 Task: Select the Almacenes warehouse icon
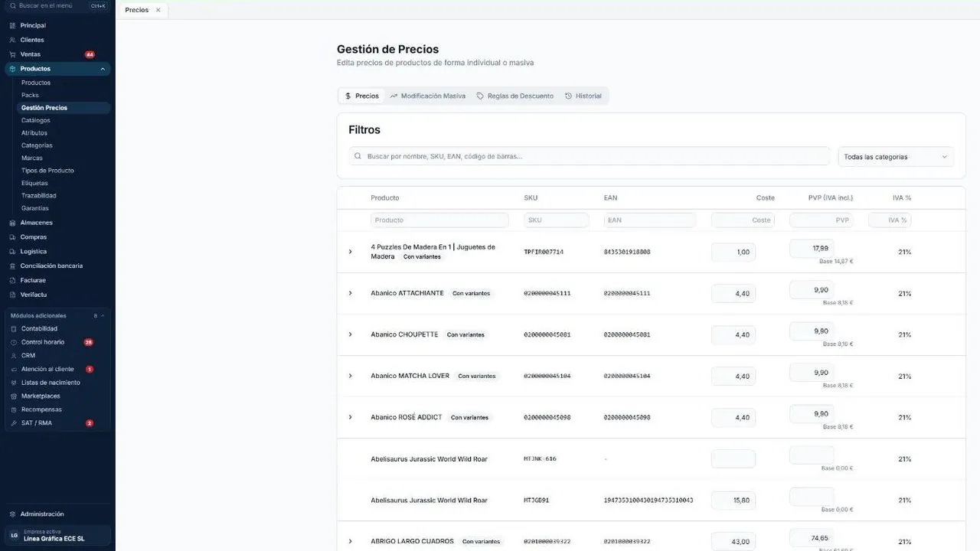pos(12,223)
